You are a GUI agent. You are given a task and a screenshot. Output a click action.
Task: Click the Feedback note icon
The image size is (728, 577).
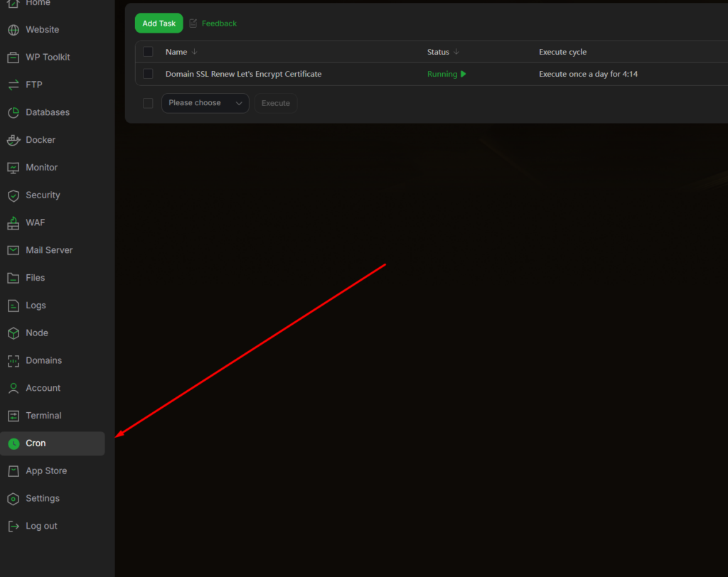point(193,23)
